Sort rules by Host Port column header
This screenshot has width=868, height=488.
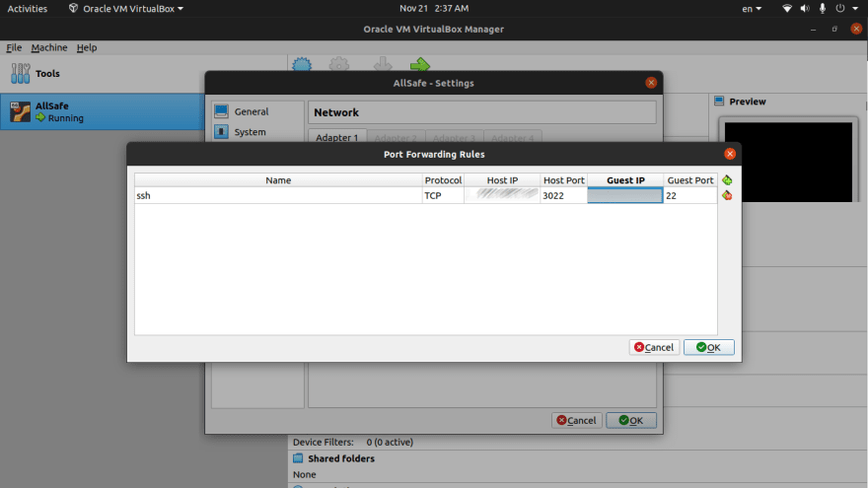[x=563, y=180]
